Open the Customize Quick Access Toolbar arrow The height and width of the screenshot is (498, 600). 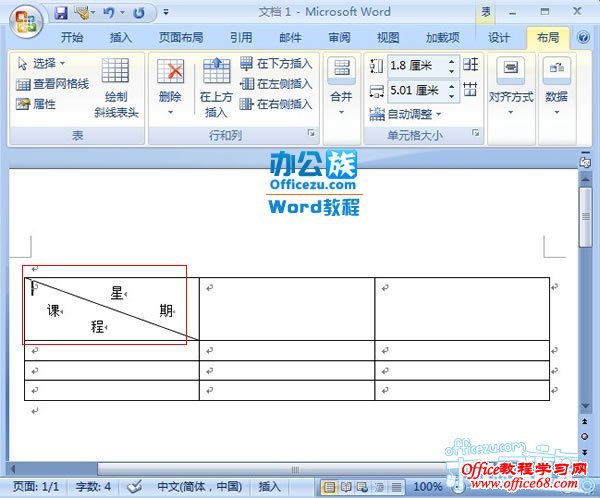[166, 12]
